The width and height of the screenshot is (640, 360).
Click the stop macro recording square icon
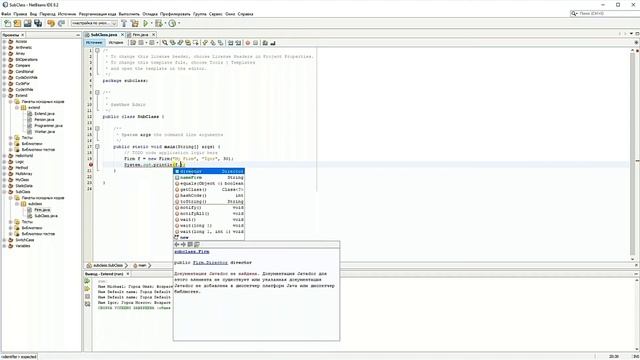(256, 42)
